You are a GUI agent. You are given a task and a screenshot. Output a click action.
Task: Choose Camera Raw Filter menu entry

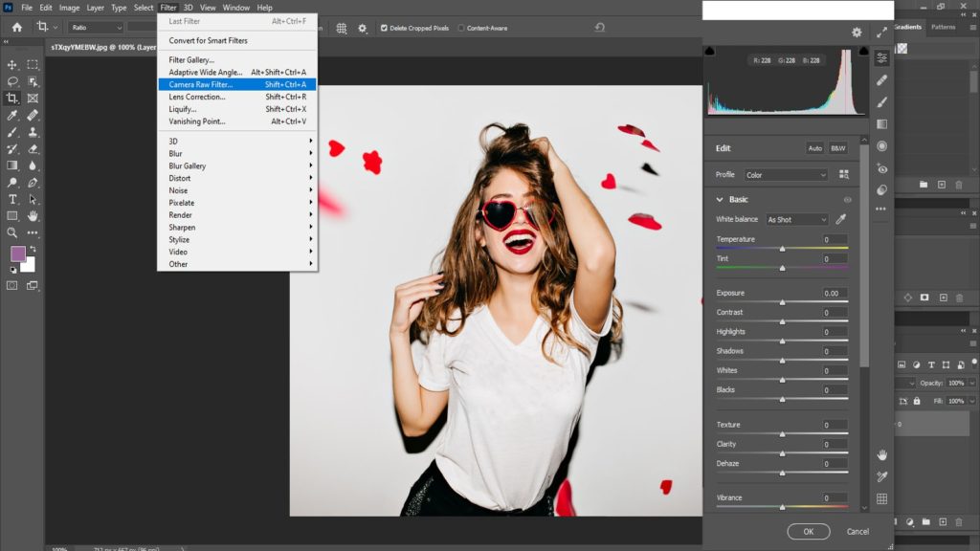coord(237,84)
